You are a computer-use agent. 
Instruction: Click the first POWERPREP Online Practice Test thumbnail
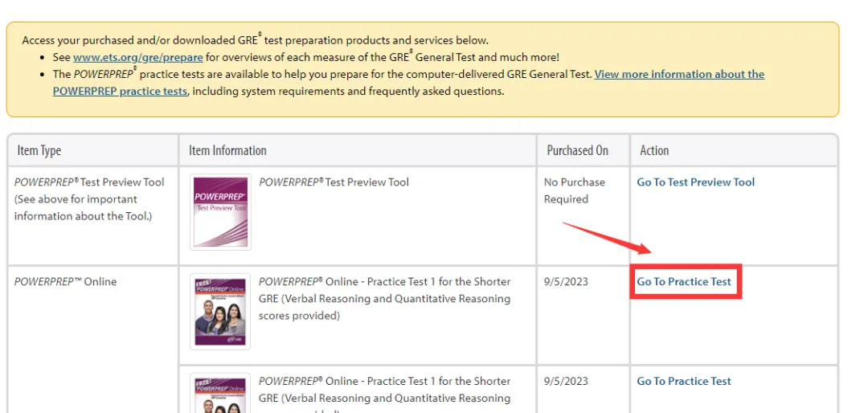220,312
